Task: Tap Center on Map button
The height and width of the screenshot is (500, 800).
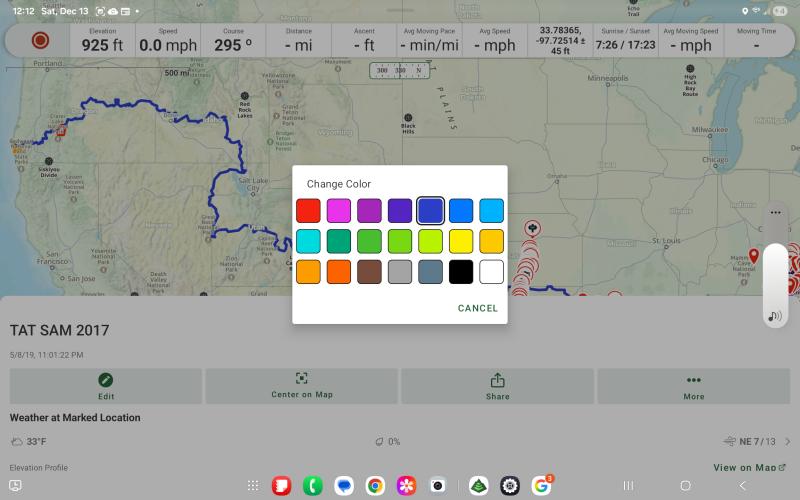Action: (302, 386)
